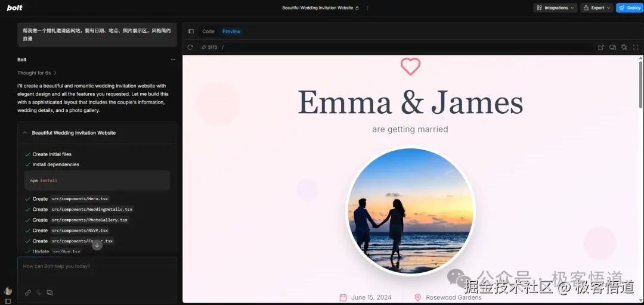
Task: Activate the element inspector cursor tool
Action: (x=624, y=47)
